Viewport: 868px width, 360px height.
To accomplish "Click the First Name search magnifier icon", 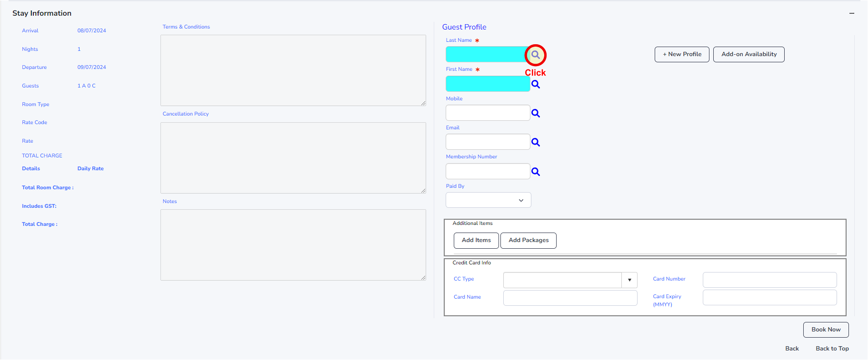I will (x=536, y=84).
